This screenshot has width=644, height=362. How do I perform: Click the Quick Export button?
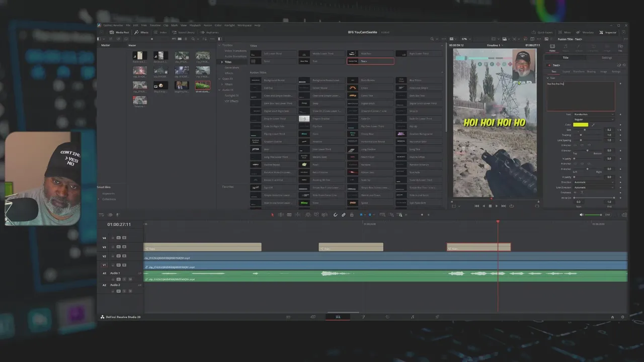tap(542, 32)
